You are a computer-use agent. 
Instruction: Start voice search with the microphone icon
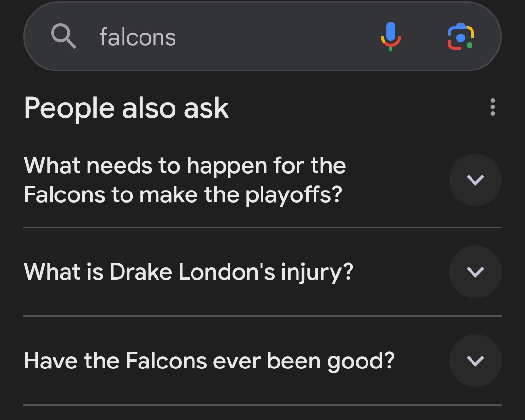click(391, 36)
